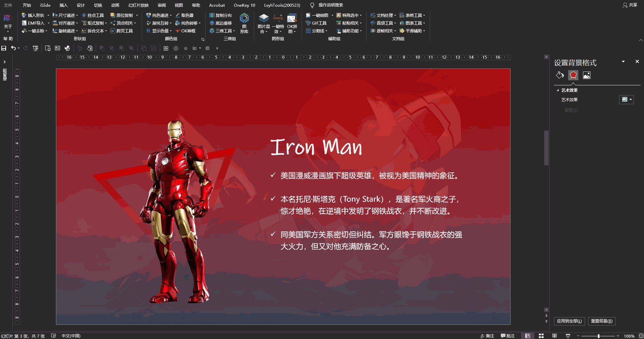The height and width of the screenshot is (339, 644).
Task: Click the star icon in quick access toolbar
Action: 185,48
